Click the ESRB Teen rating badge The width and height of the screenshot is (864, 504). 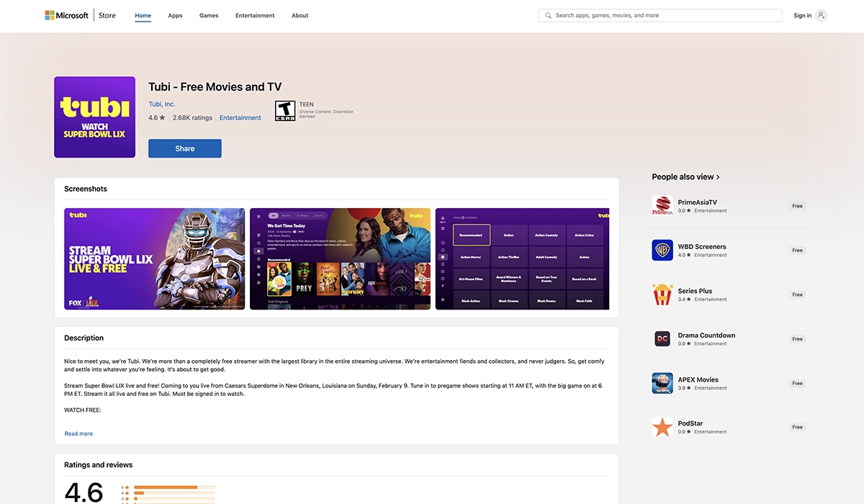(x=285, y=111)
